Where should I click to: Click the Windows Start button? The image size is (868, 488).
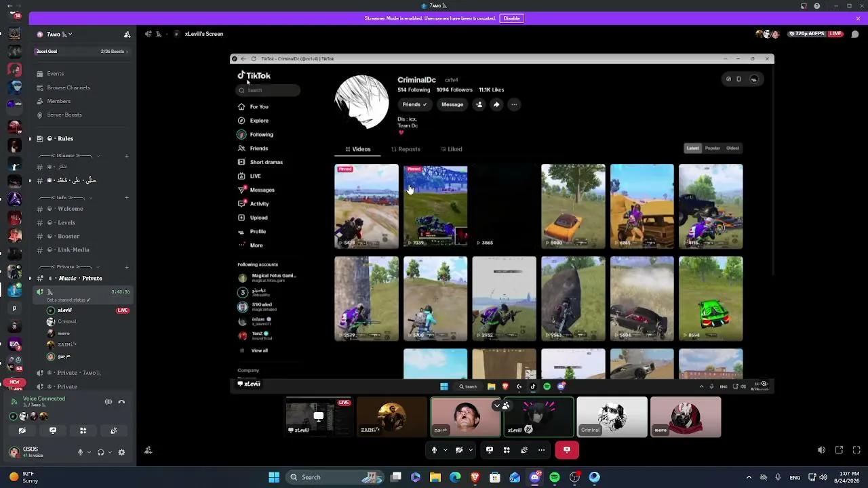(x=274, y=477)
